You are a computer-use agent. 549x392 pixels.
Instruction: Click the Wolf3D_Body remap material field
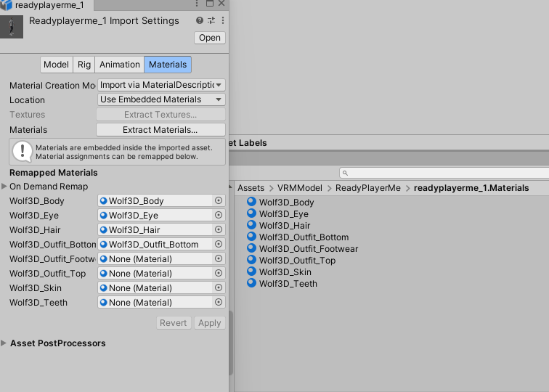pos(155,200)
